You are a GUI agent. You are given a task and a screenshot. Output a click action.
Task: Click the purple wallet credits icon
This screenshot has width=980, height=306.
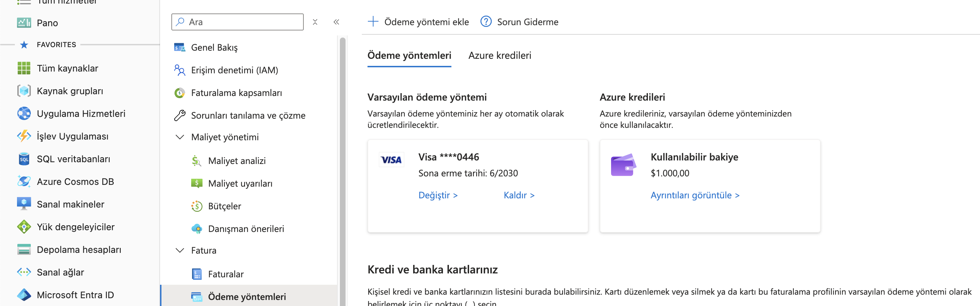click(623, 165)
